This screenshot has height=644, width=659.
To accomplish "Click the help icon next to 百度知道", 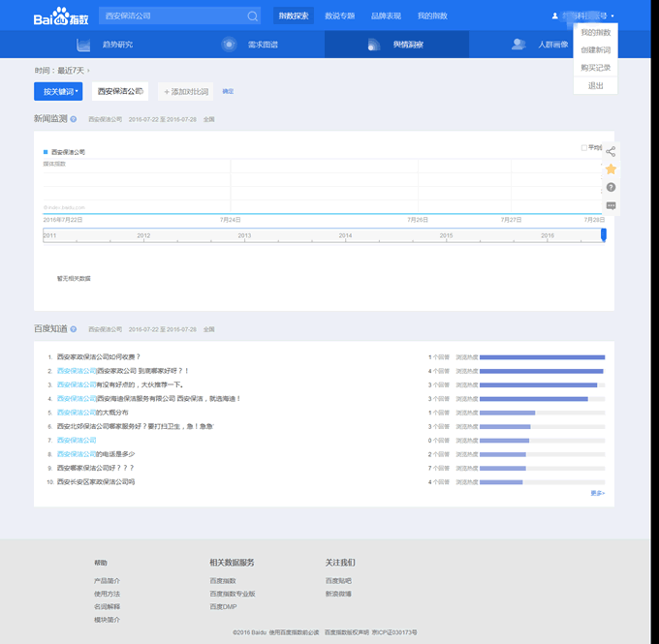I will click(73, 329).
